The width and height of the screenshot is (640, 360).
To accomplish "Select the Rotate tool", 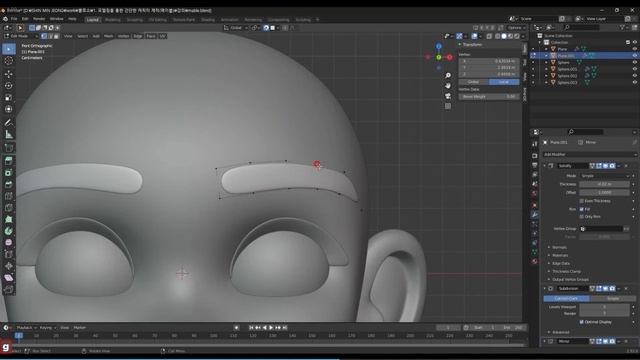I will [9, 86].
